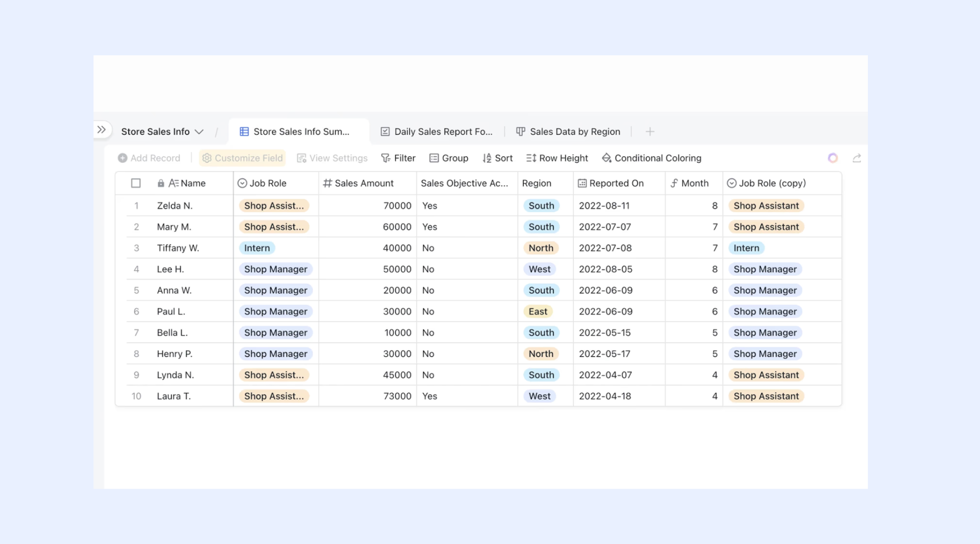Open the Group options
Image resolution: width=980 pixels, height=544 pixels.
click(x=449, y=158)
